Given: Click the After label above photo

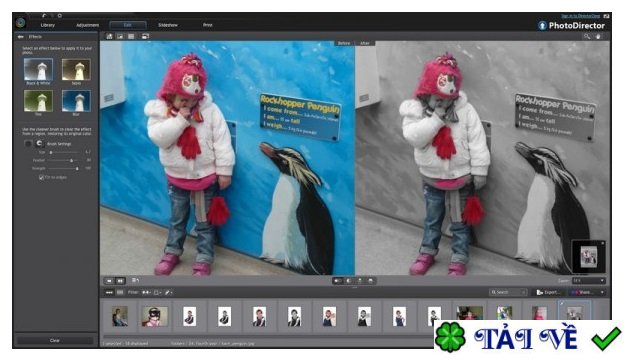Looking at the screenshot, I should [365, 43].
